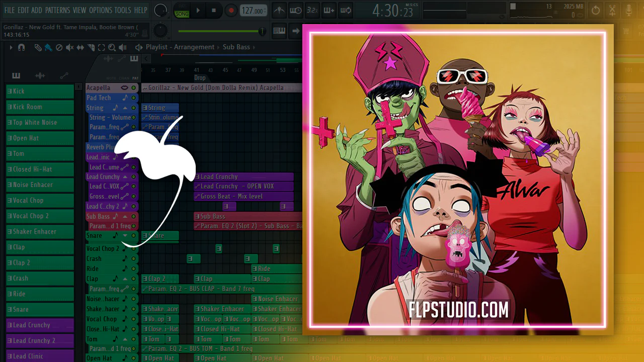Open the typing keyboard to piano icon

(x=279, y=31)
